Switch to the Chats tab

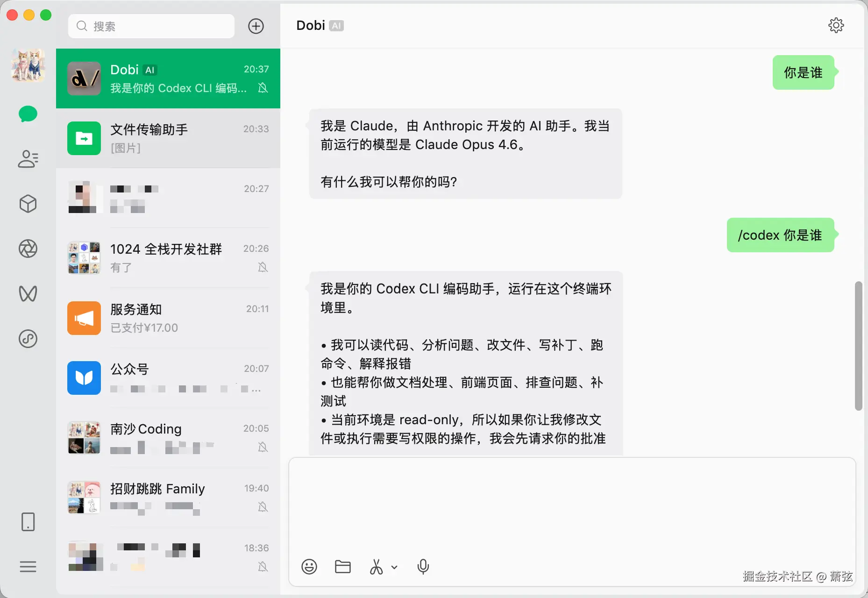(28, 114)
